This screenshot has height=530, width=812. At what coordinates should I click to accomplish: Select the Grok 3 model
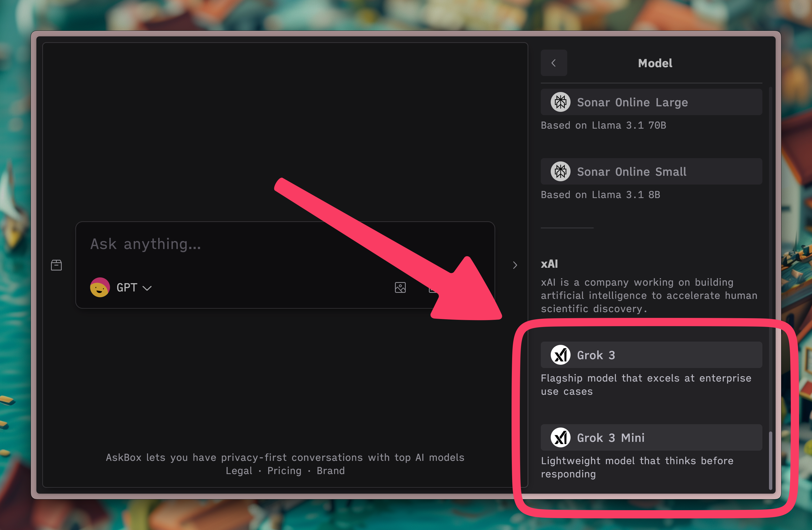pyautogui.click(x=651, y=355)
